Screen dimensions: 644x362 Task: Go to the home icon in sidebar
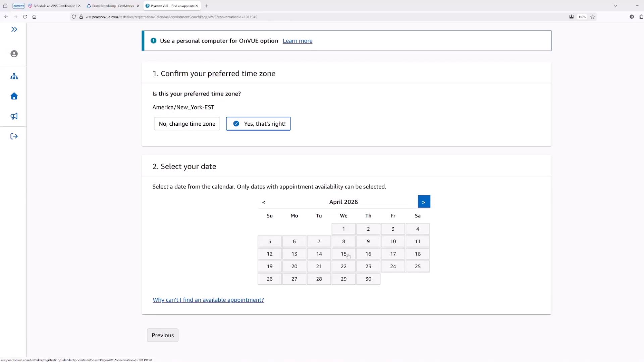coord(14,96)
